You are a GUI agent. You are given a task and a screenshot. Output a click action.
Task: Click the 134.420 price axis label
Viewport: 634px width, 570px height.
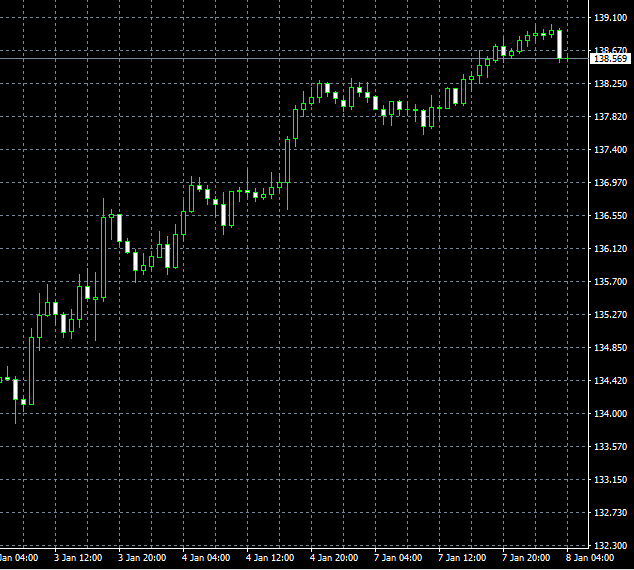(x=610, y=381)
